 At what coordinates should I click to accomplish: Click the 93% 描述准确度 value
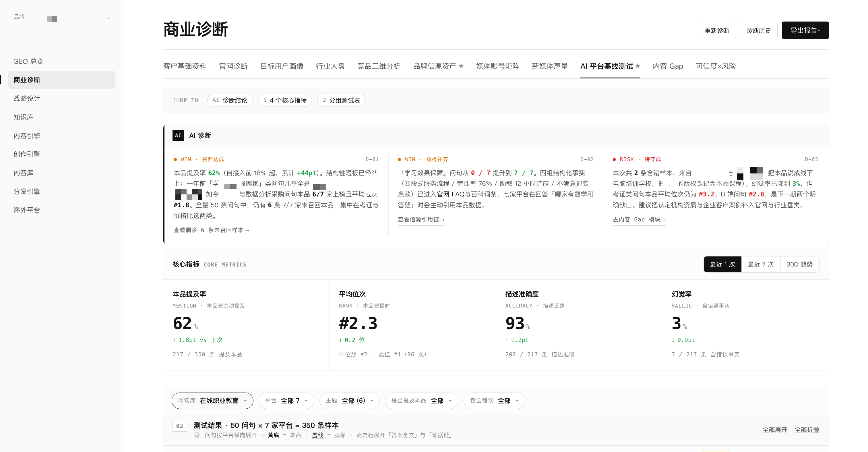pos(518,323)
